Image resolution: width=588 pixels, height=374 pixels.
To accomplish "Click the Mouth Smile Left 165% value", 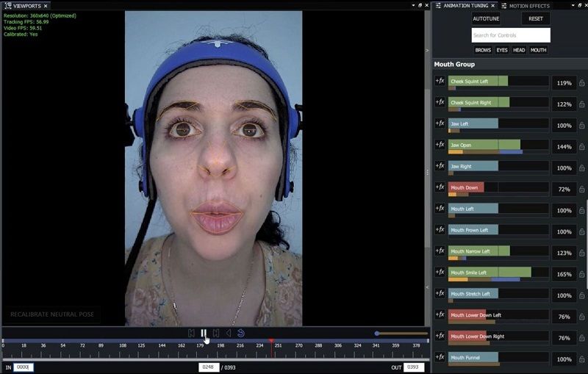I will (564, 274).
